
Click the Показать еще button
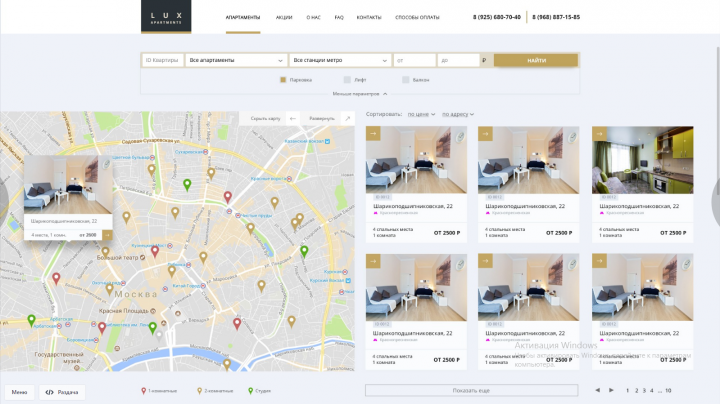[x=472, y=390]
